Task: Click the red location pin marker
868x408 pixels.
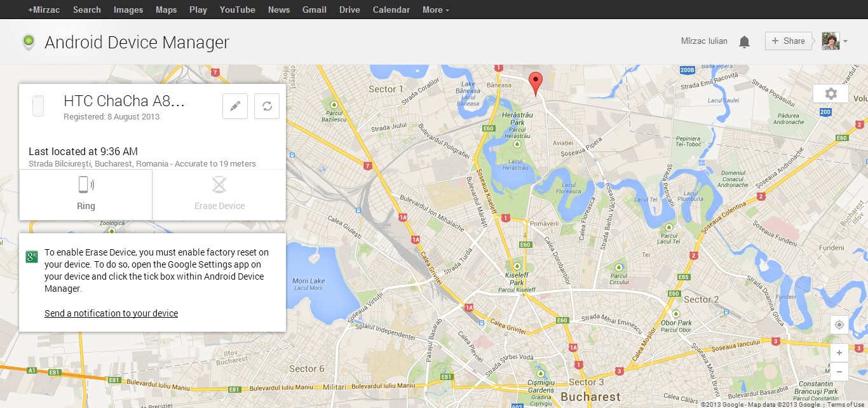Action: pyautogui.click(x=536, y=83)
